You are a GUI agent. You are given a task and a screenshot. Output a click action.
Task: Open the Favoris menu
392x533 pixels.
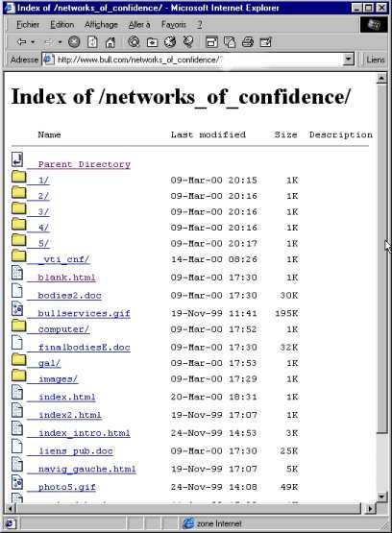[174, 24]
